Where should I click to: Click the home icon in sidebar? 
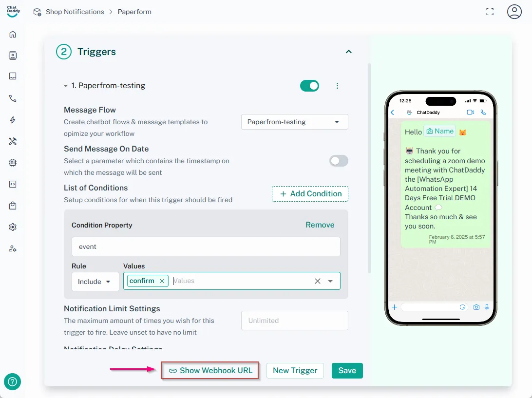pos(13,34)
